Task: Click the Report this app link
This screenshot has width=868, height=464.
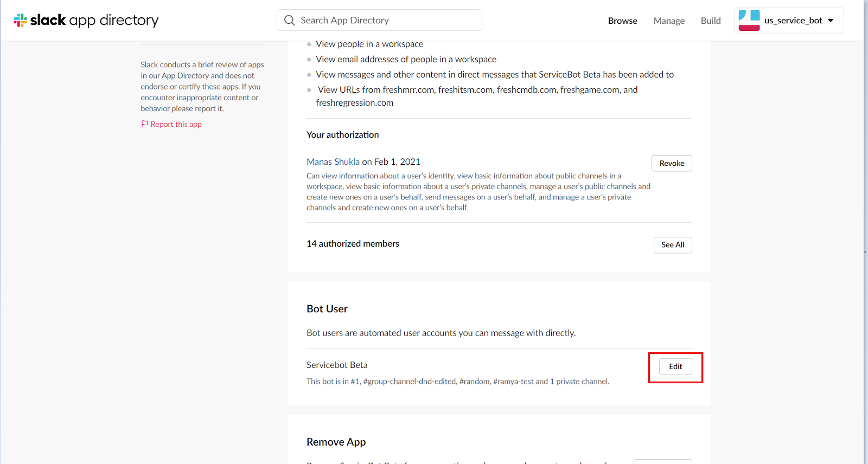Action: tap(176, 124)
